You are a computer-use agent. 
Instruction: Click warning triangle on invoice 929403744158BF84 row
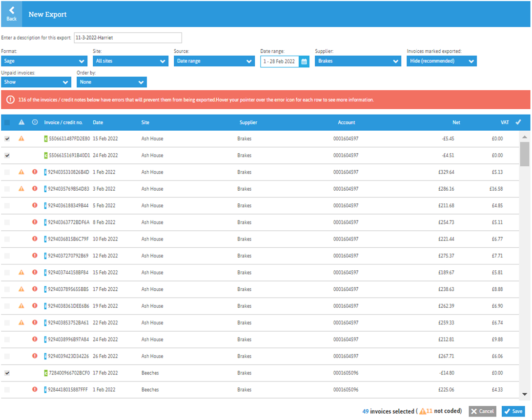21,272
